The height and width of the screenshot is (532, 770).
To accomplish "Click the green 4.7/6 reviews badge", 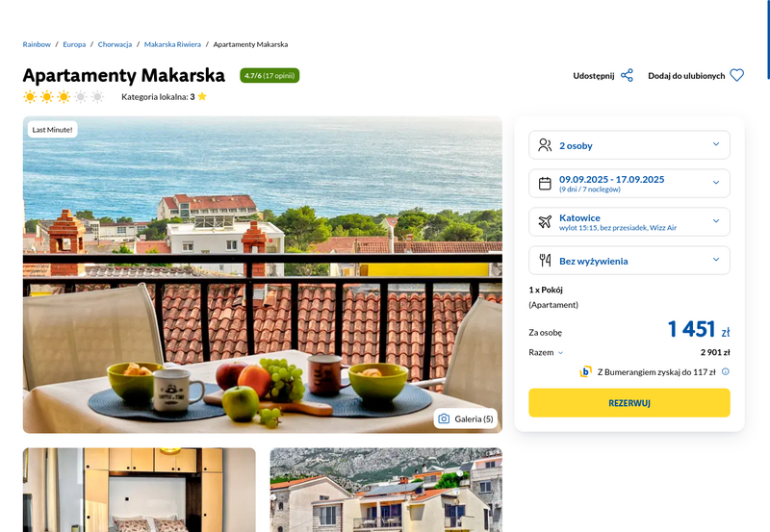I will [269, 76].
